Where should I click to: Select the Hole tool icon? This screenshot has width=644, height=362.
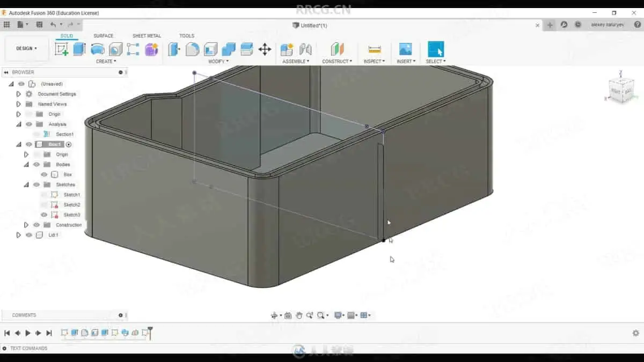[115, 49]
